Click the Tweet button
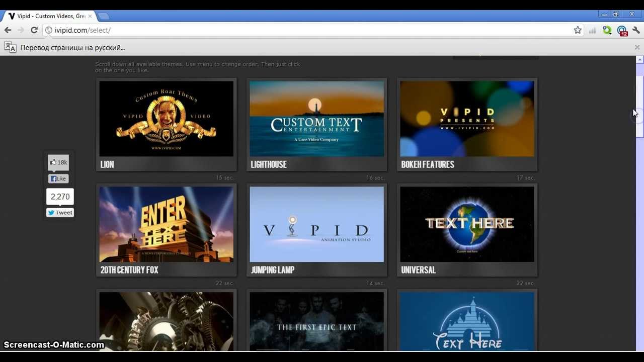Viewport: 644px width, 362px height. 60,213
